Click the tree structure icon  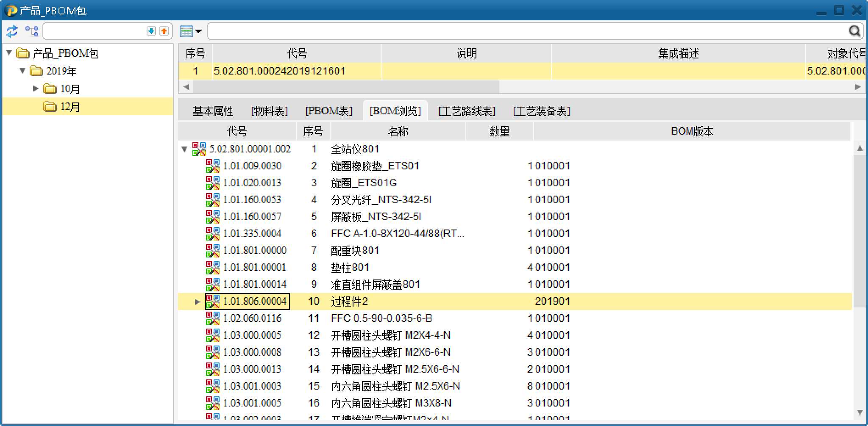pos(32,31)
